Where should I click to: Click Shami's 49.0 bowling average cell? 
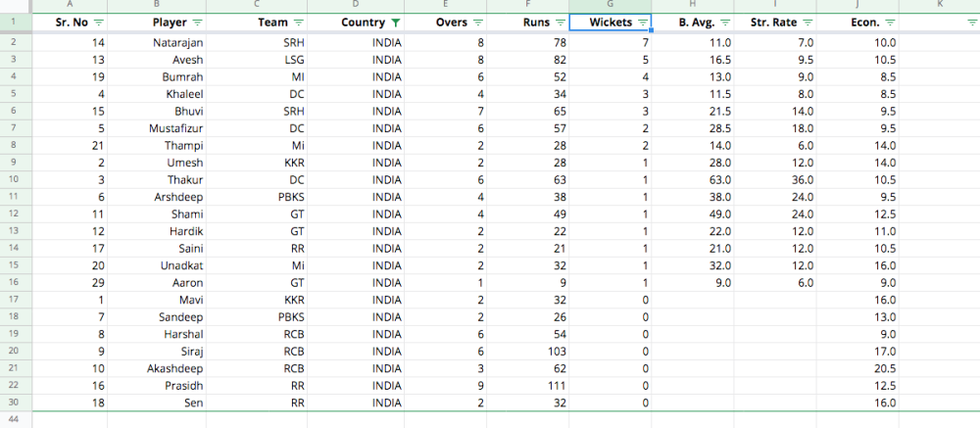coord(693,214)
